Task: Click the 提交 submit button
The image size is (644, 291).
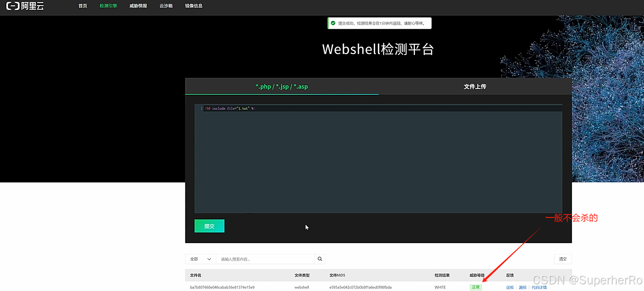Action: pos(210,226)
